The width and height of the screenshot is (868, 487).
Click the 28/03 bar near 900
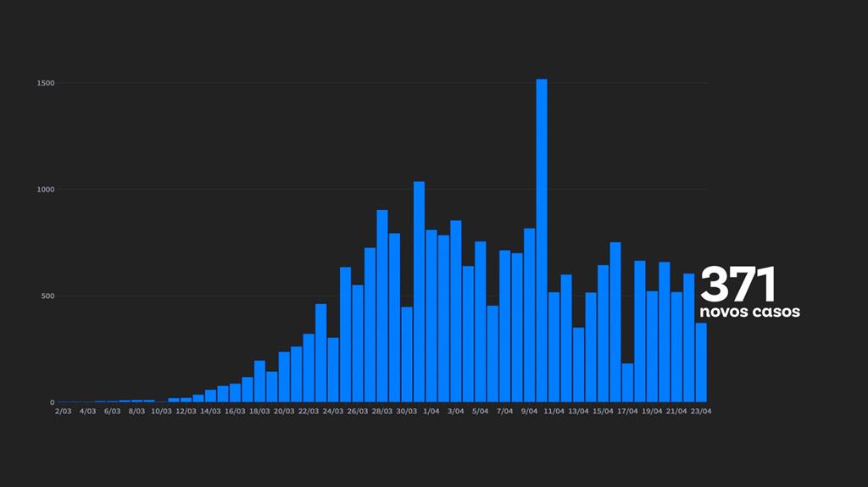pyautogui.click(x=382, y=306)
